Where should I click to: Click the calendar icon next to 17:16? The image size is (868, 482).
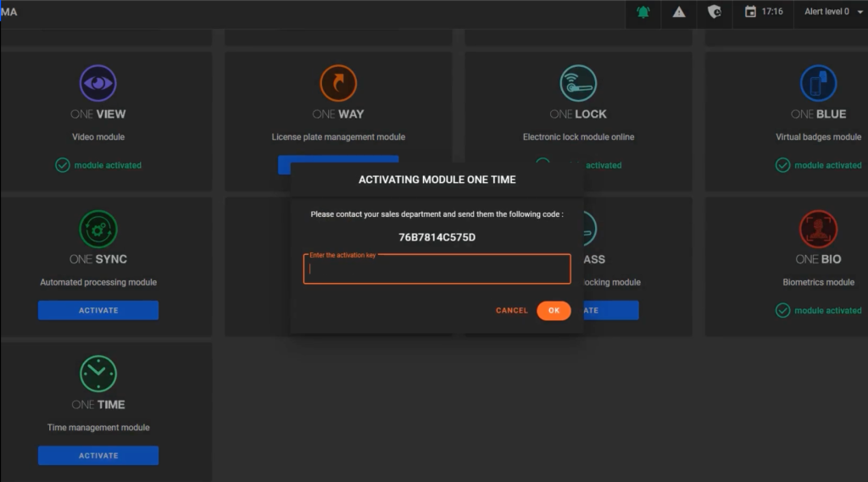point(750,12)
